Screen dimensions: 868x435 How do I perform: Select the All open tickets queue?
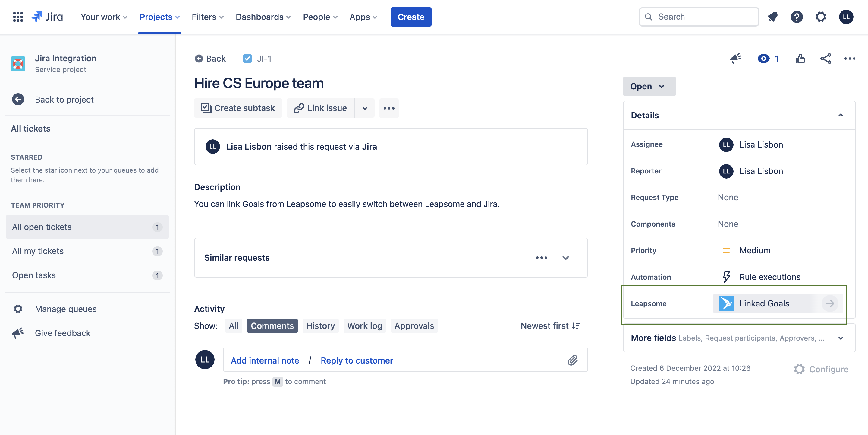[87, 227]
